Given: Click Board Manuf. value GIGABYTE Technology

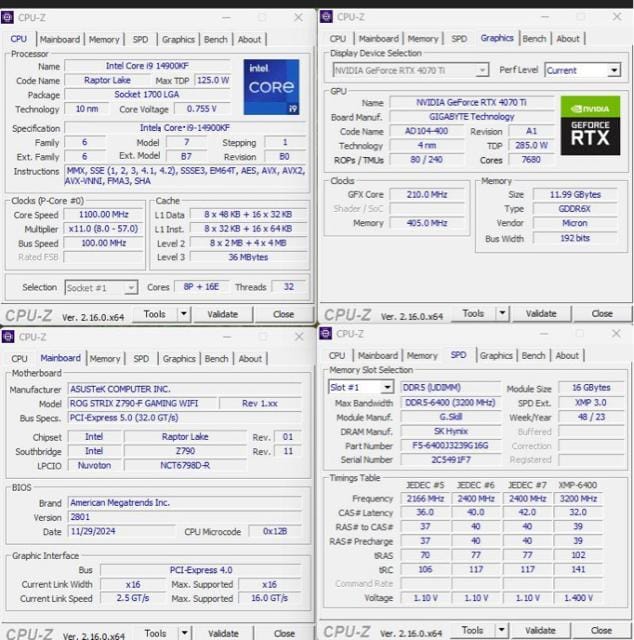Looking at the screenshot, I should pos(472,117).
